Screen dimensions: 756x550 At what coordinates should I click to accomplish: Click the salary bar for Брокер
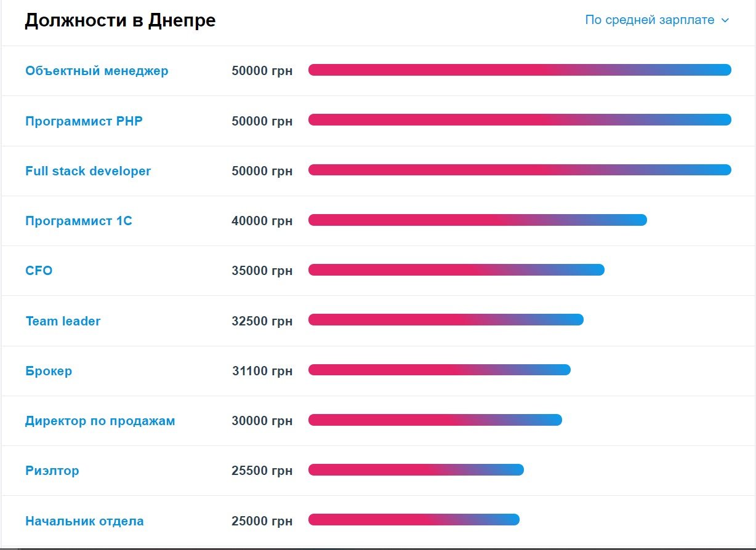click(x=439, y=370)
